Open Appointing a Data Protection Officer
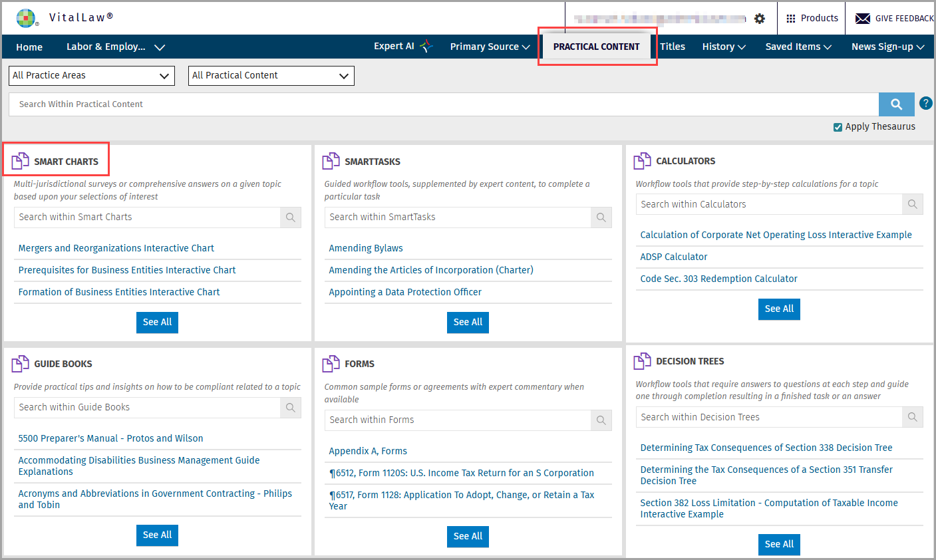The width and height of the screenshot is (936, 560). [405, 293]
